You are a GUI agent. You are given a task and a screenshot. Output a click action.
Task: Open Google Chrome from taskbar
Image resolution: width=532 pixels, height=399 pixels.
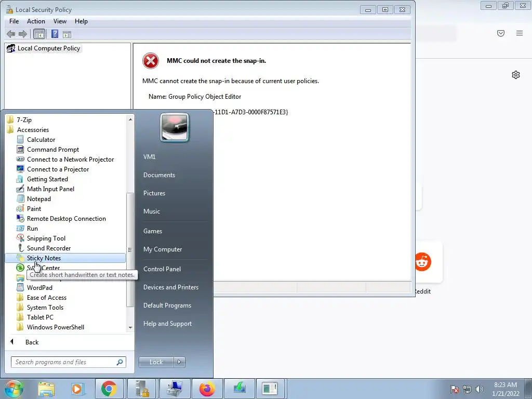(x=109, y=389)
